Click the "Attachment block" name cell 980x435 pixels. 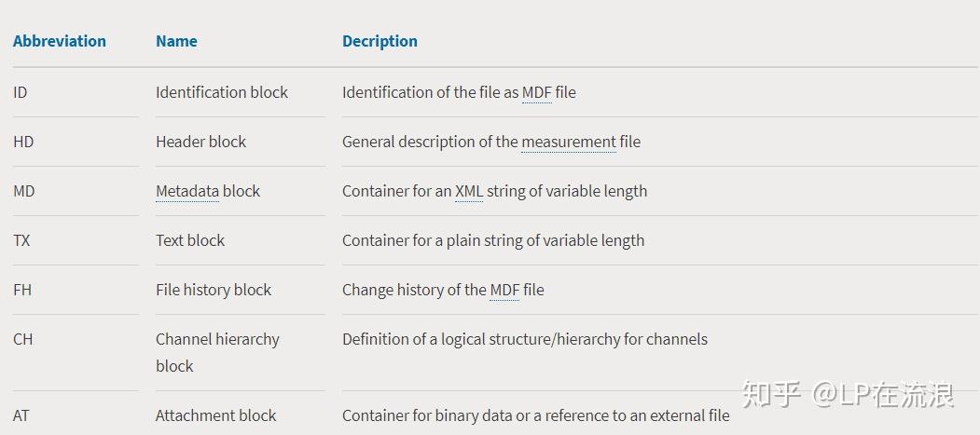pos(215,415)
